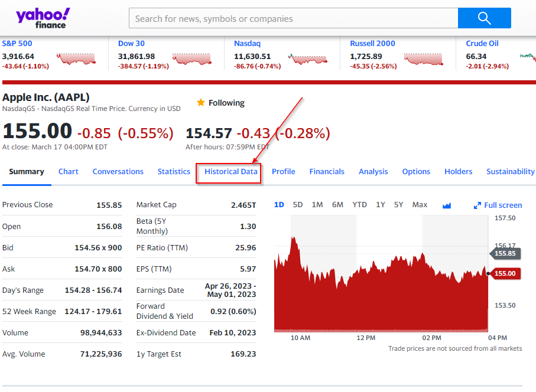Click the search magnifying glass icon
The image size is (536, 392).
point(484,18)
